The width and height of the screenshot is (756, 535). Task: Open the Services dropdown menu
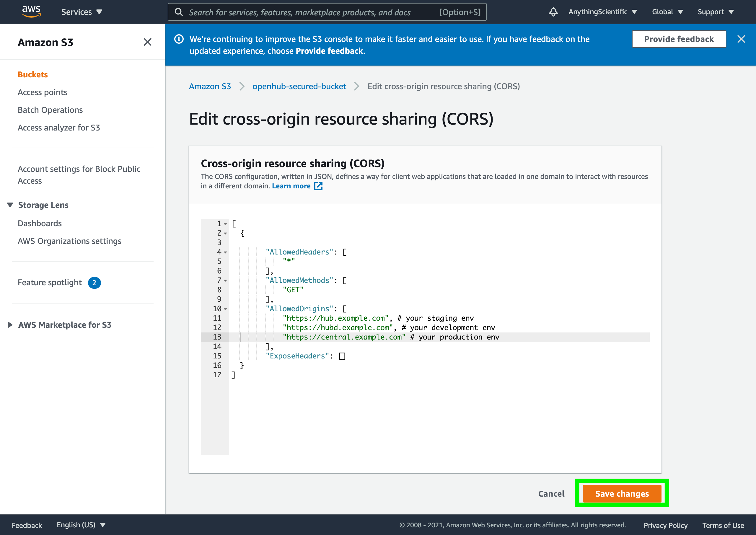[x=82, y=12]
